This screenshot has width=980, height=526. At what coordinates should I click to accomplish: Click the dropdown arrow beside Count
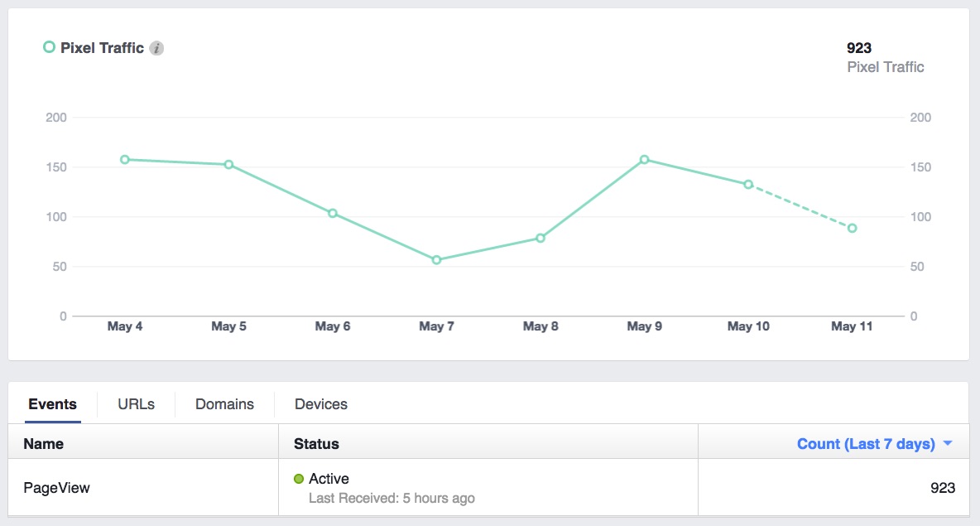pyautogui.click(x=948, y=443)
